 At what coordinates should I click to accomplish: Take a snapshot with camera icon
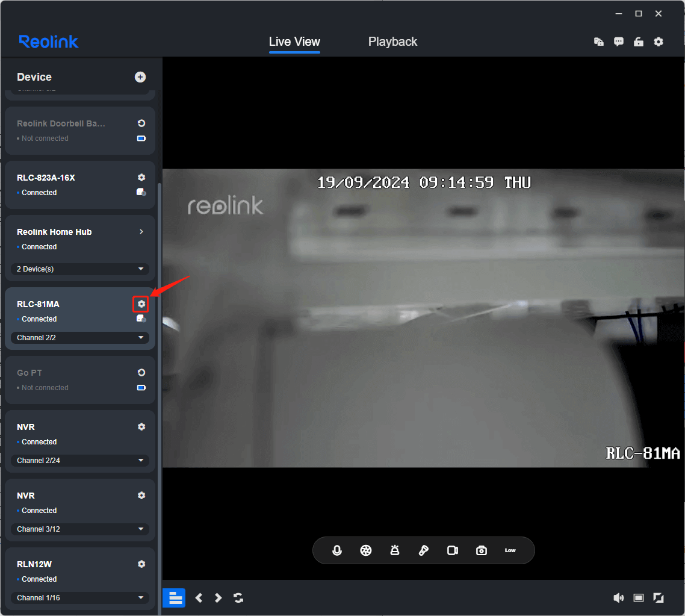click(482, 550)
